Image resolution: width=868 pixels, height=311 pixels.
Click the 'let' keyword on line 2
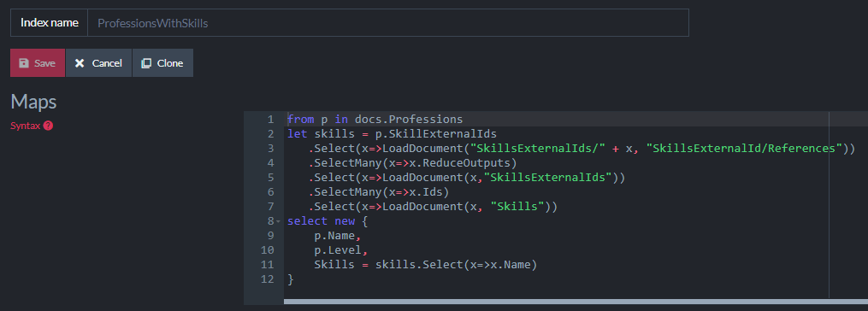(298, 134)
